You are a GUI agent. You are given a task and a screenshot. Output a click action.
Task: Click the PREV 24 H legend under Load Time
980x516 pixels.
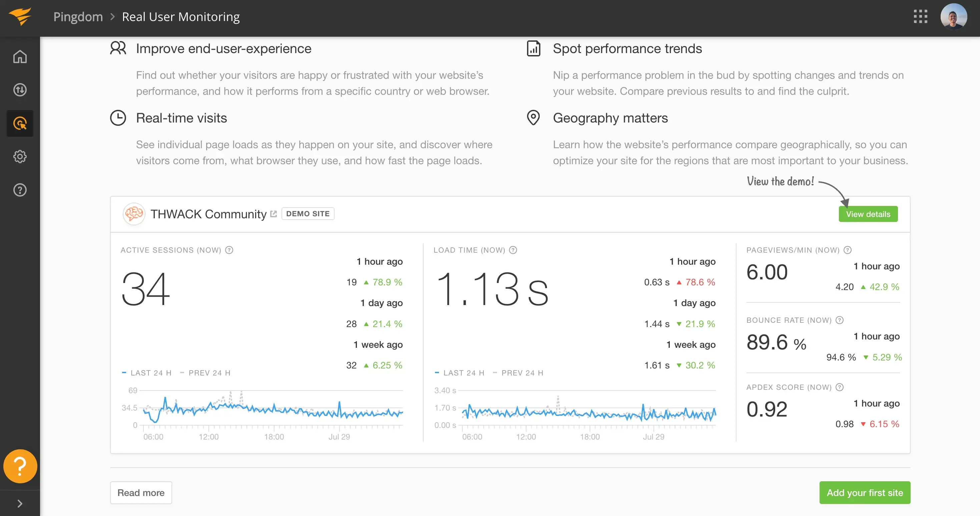point(518,373)
